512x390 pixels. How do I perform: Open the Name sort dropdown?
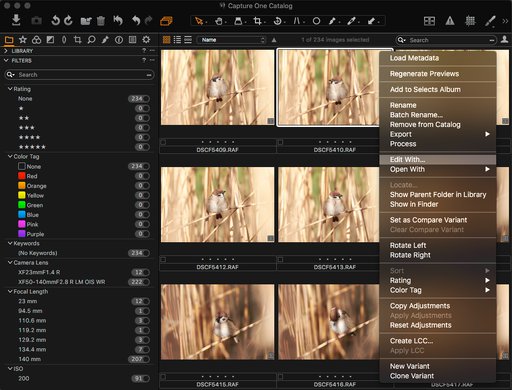point(231,40)
